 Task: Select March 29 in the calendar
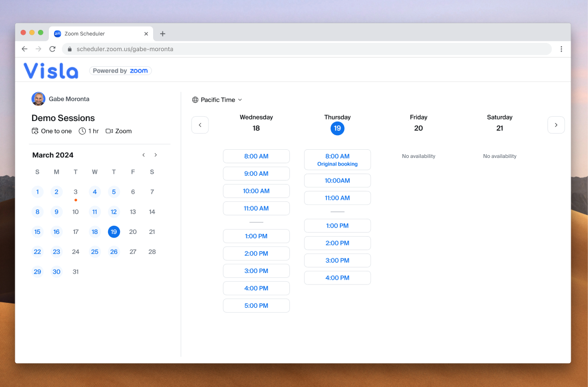point(37,271)
